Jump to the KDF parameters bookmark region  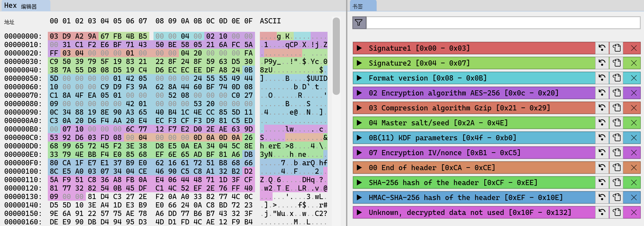(x=602, y=138)
